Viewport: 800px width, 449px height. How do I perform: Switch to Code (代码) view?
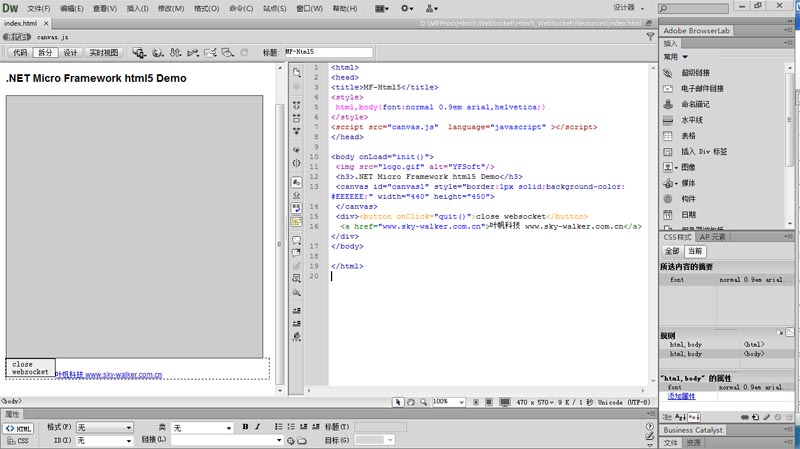19,52
